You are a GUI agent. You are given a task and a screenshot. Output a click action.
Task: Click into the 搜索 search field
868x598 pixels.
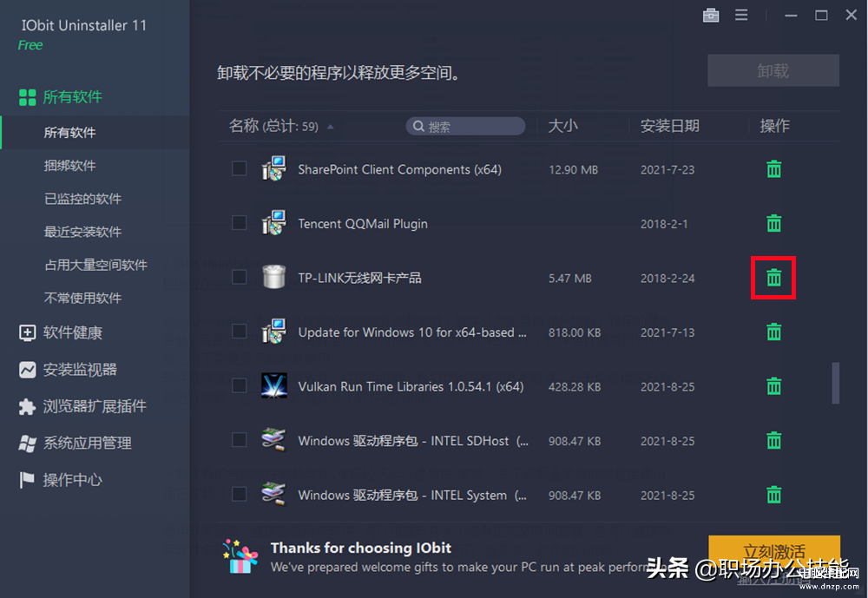point(465,126)
